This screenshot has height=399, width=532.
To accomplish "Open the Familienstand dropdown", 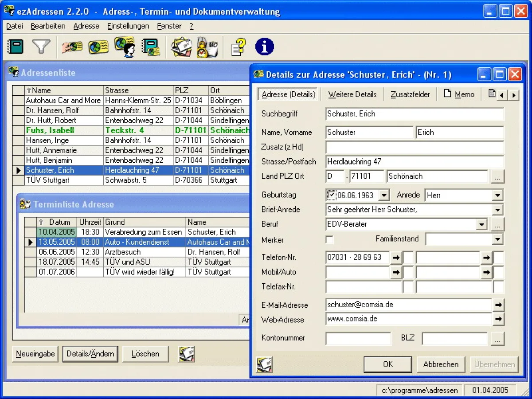I will click(497, 239).
